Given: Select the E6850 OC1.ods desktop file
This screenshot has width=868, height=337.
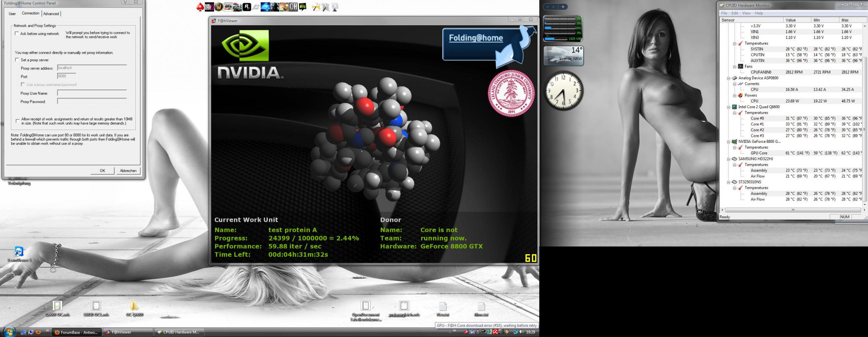Looking at the screenshot, I should coord(96,309).
